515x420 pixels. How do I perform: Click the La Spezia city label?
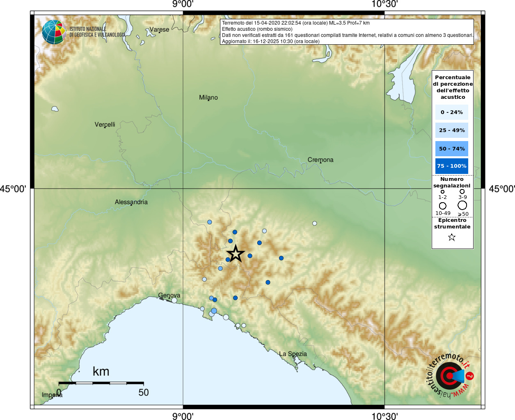tap(293, 354)
